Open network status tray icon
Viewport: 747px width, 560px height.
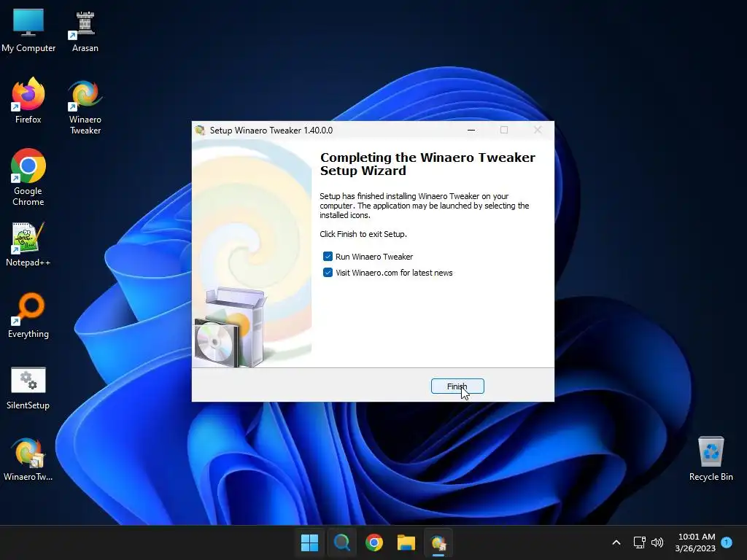(639, 542)
